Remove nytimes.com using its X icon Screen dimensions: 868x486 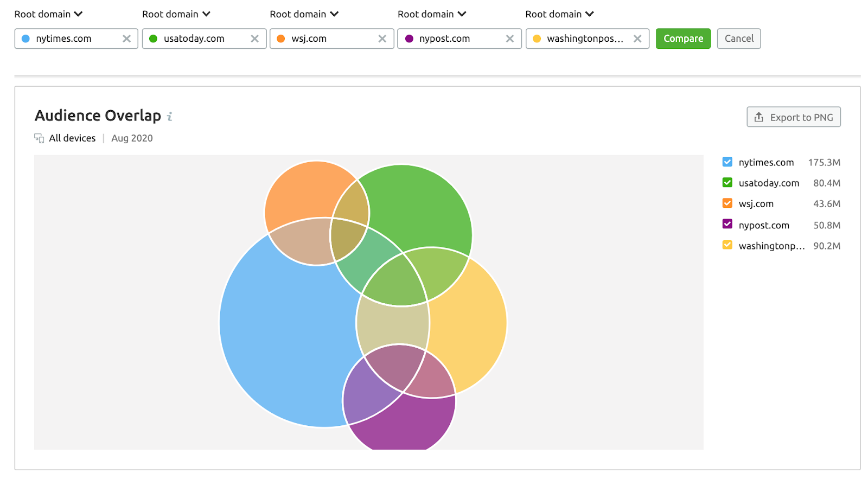coord(126,39)
